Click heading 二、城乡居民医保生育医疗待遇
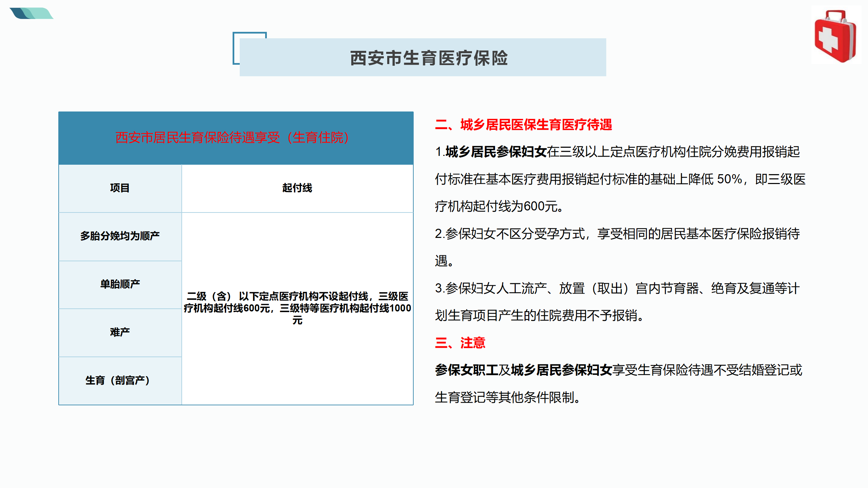This screenshot has height=488, width=868. [x=523, y=125]
